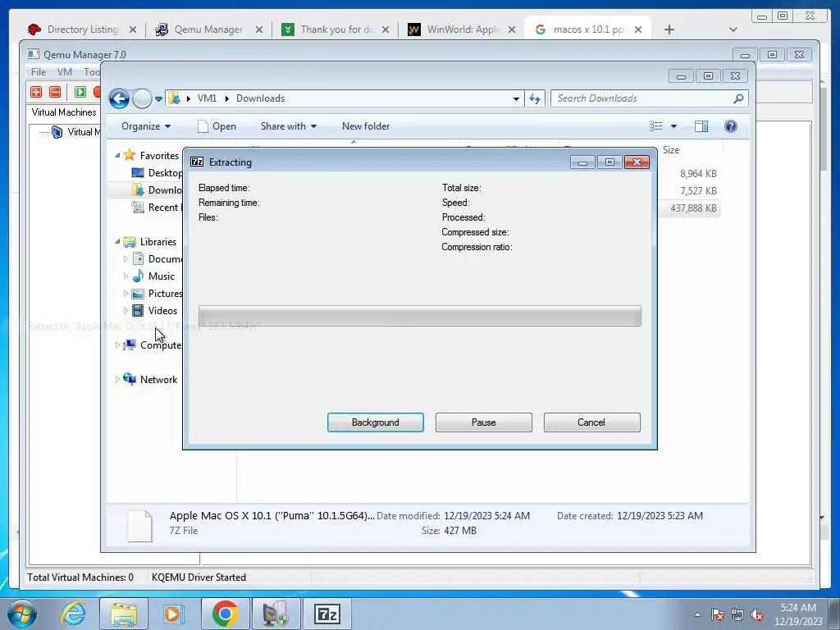Screen dimensions: 840x630
Task: Open the Organize menu
Action: pos(146,126)
